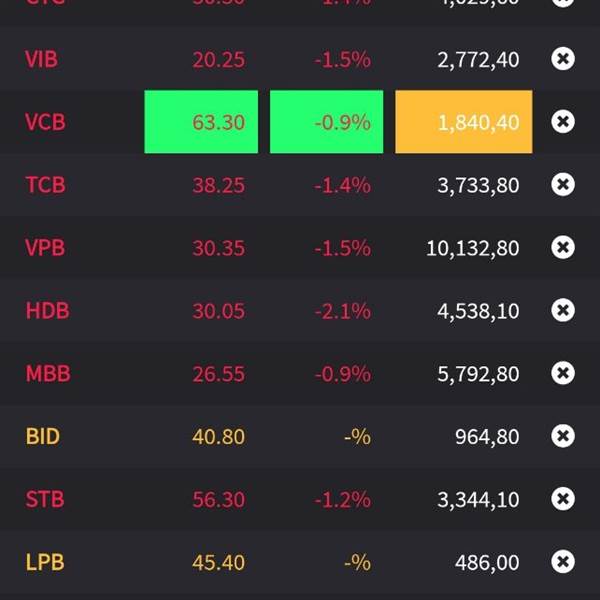The image size is (600, 600).
Task: Click the X icon next to HDB
Action: click(563, 310)
